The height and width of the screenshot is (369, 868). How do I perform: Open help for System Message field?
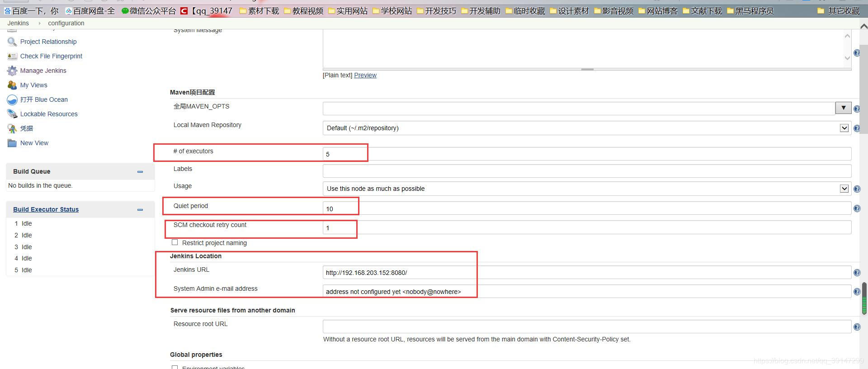pos(857,53)
